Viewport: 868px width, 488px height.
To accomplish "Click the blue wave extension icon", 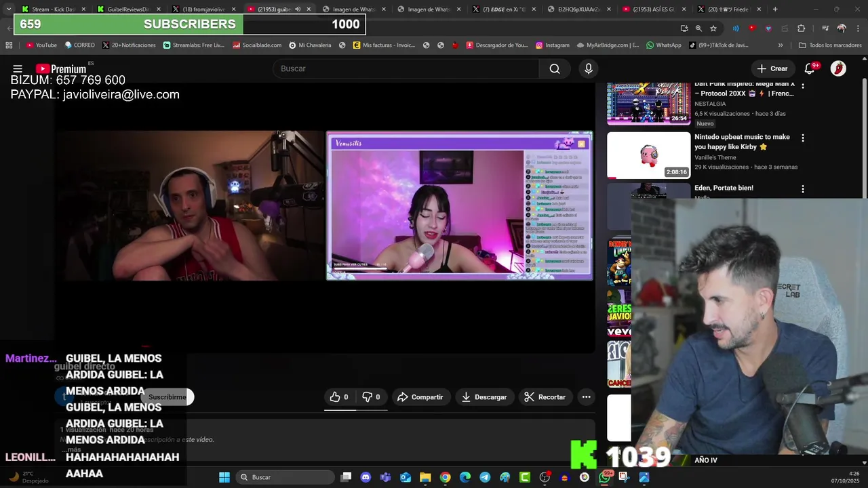I will (736, 28).
